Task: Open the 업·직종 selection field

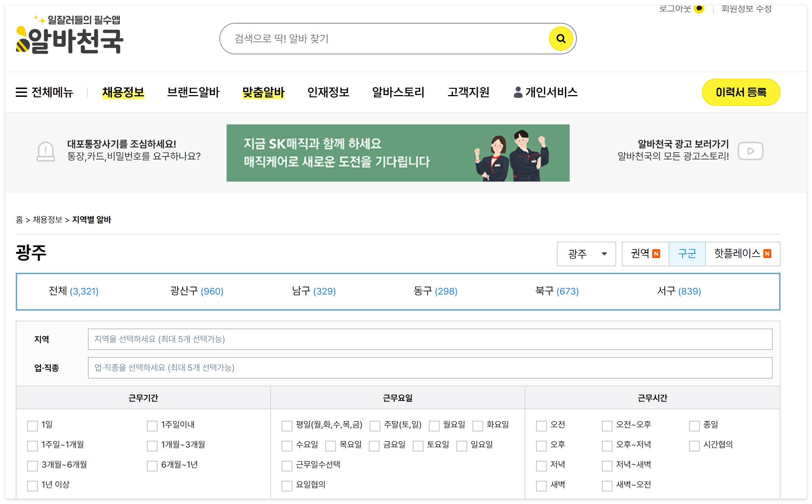Action: [430, 367]
